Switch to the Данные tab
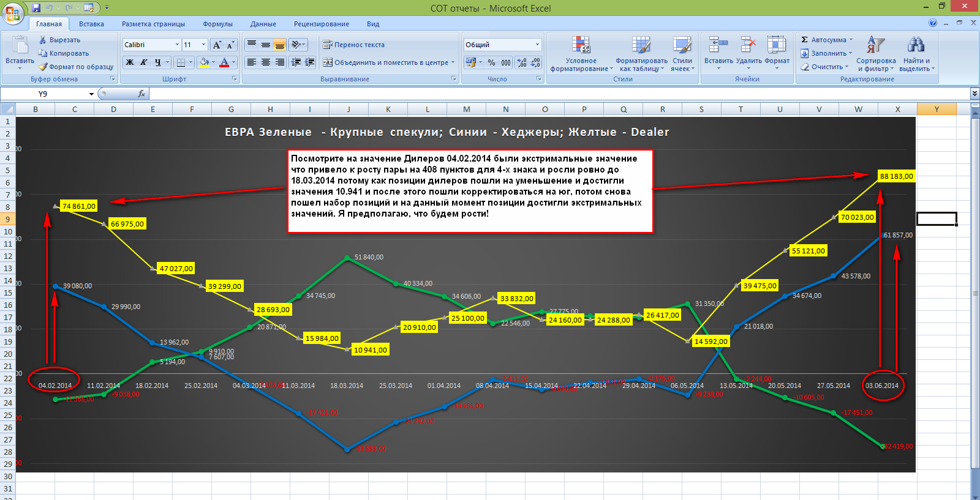The width and height of the screenshot is (980, 500). (263, 24)
